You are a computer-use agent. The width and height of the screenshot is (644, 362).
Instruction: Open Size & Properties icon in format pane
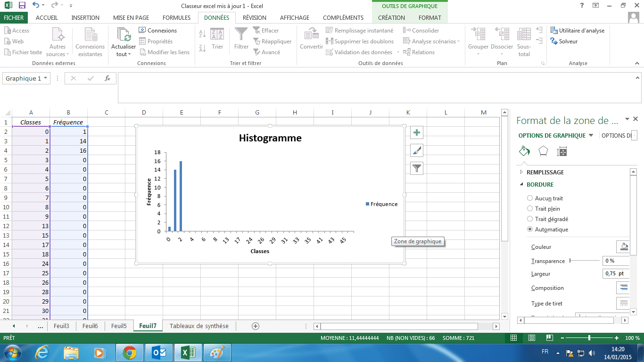click(561, 151)
